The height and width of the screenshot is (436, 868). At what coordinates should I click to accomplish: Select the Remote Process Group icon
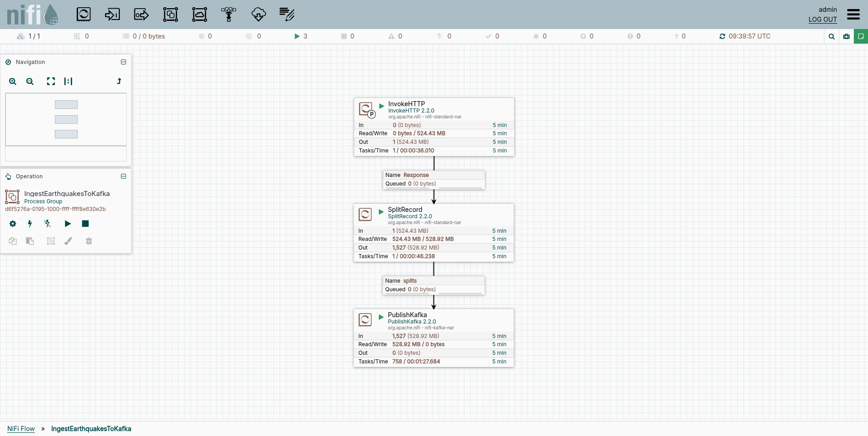coord(200,15)
